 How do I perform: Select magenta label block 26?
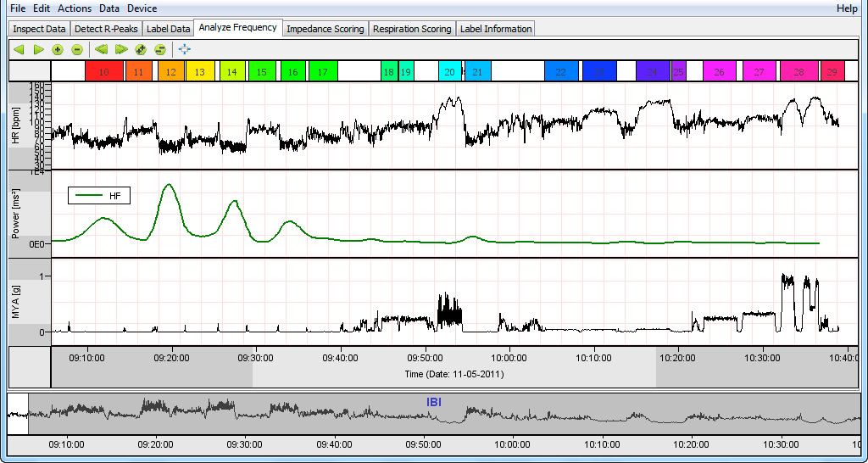720,71
